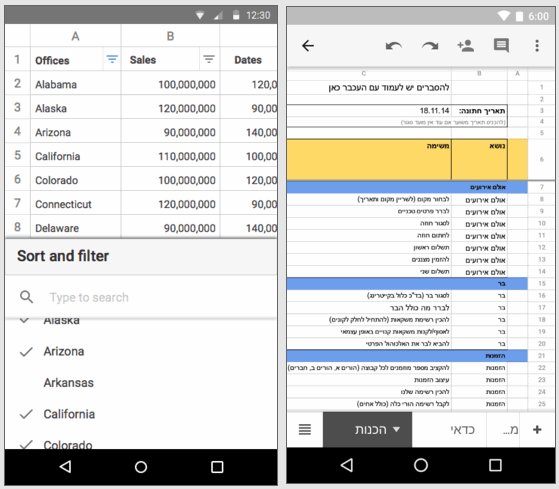Image resolution: width=559 pixels, height=489 pixels.
Task: Tap Android back button on right phone
Action: pyautogui.click(x=347, y=465)
